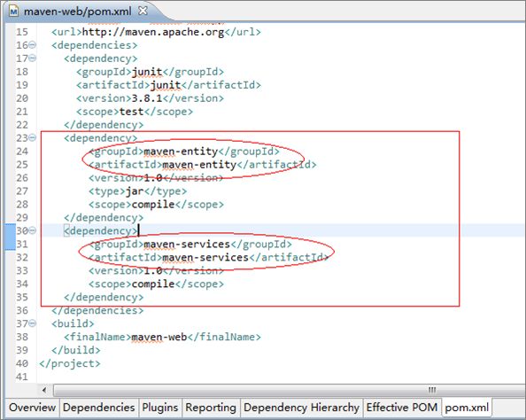Viewport: 526px width, 420px height.
Task: Click the finalName value maven-web
Action: click(x=159, y=337)
